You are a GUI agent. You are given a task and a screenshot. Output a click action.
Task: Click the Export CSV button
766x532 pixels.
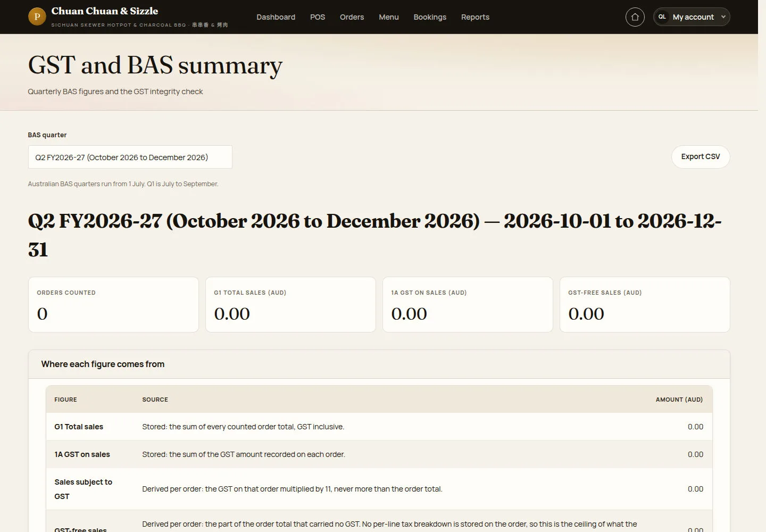click(x=701, y=157)
